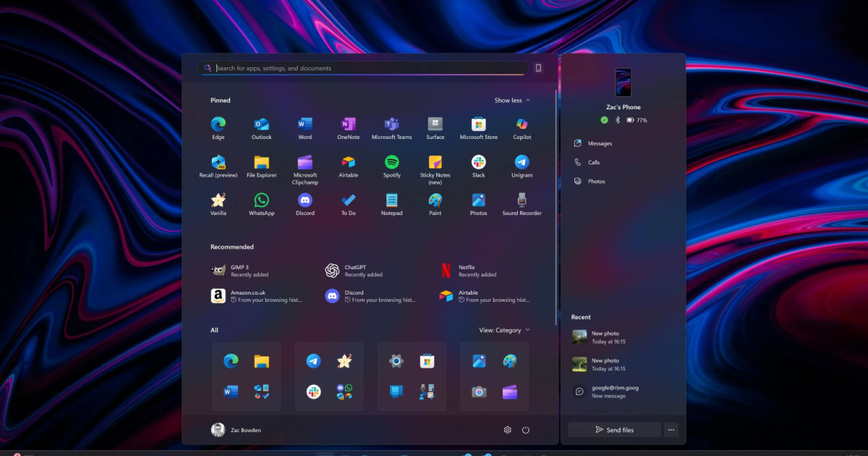Collapse pinned apps with Show less

512,101
